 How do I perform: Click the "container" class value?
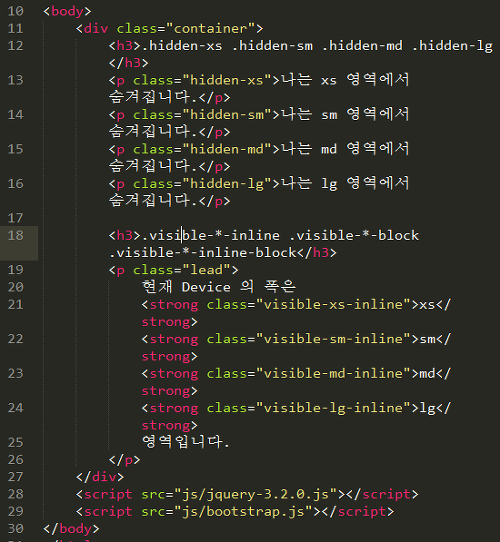(210, 28)
